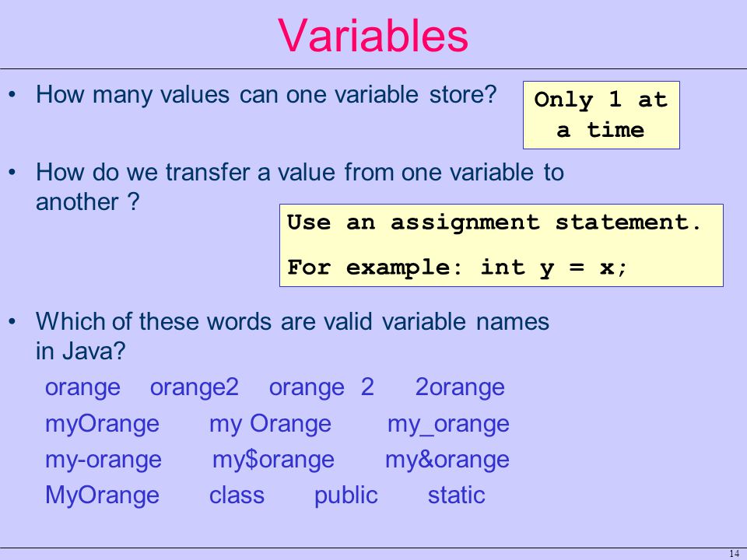Select the 'Only 1 at a time' answer box
This screenshot has width=747, height=560.
[x=601, y=115]
